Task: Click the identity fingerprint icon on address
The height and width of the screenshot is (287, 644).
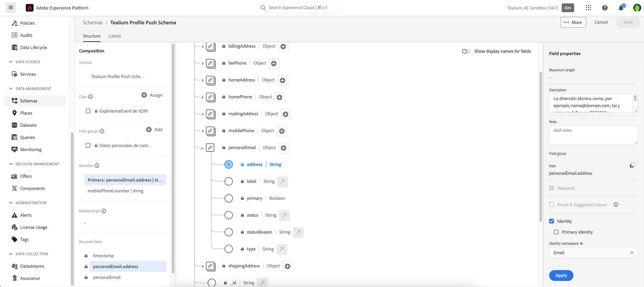Action: pyautogui.click(x=229, y=165)
